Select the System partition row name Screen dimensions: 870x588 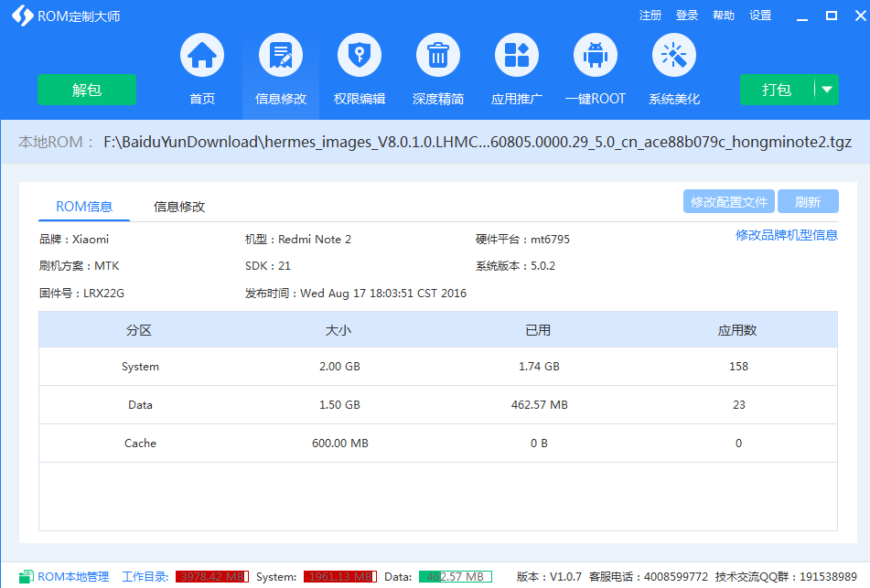[x=140, y=367]
